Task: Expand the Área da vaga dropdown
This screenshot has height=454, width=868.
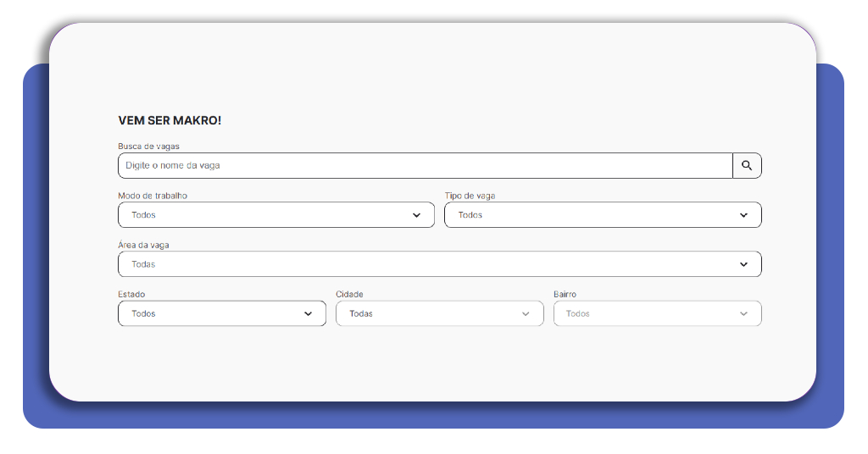Action: click(440, 263)
